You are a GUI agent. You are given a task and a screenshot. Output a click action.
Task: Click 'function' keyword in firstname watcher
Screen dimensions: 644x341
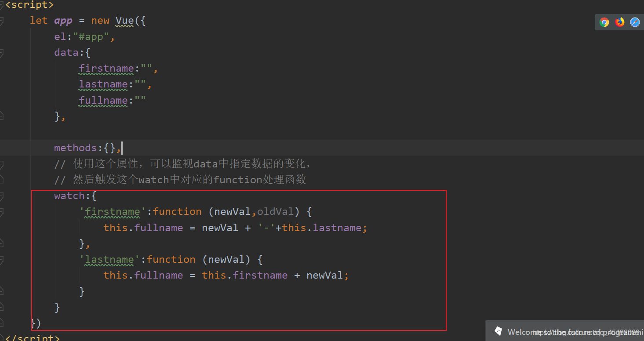(177, 212)
